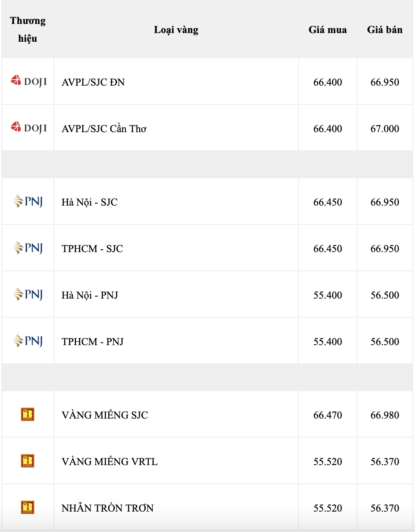
Task: Click DOJI logo in Cần Thơ row
Action: pos(28,128)
